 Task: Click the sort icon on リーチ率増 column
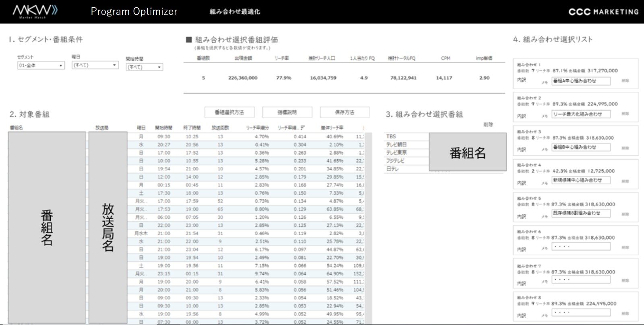point(303,128)
